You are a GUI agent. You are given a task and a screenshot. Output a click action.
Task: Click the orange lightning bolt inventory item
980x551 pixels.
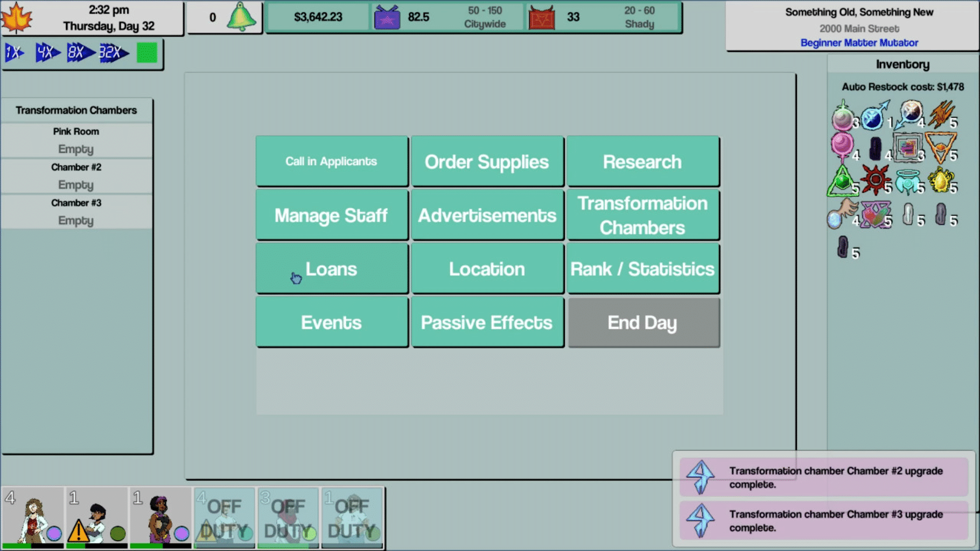941,114
